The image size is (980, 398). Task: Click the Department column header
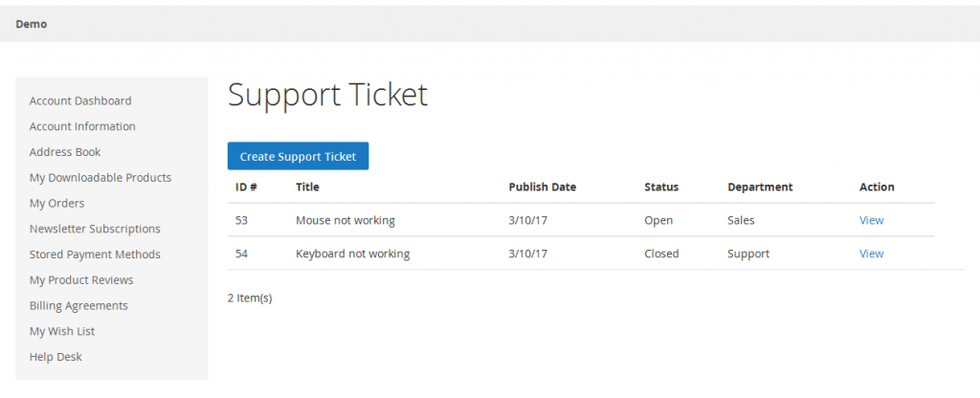click(760, 187)
